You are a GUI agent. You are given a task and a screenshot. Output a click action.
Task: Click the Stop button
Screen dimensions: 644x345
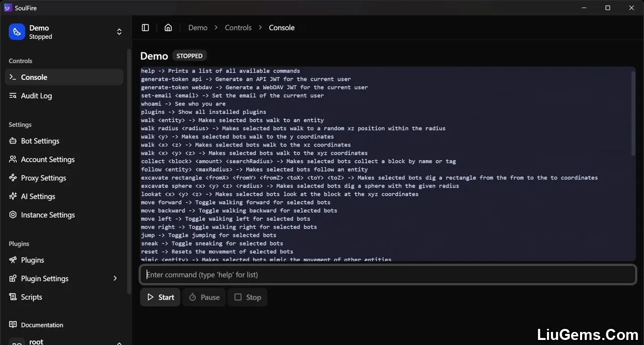click(248, 297)
